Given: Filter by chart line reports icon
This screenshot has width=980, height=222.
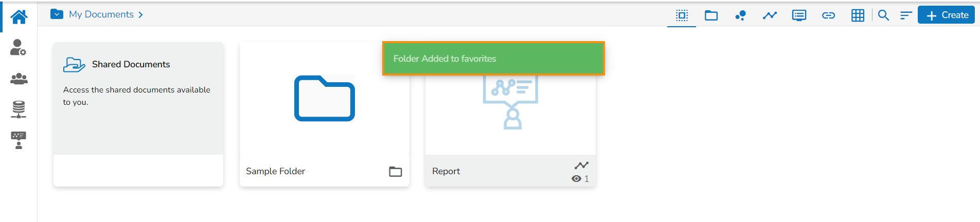Looking at the screenshot, I should [x=770, y=15].
